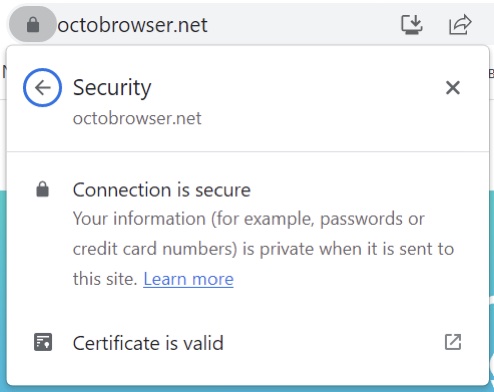Click the padlock beside Connection is secure
This screenshot has width=494, height=392.
click(42, 189)
